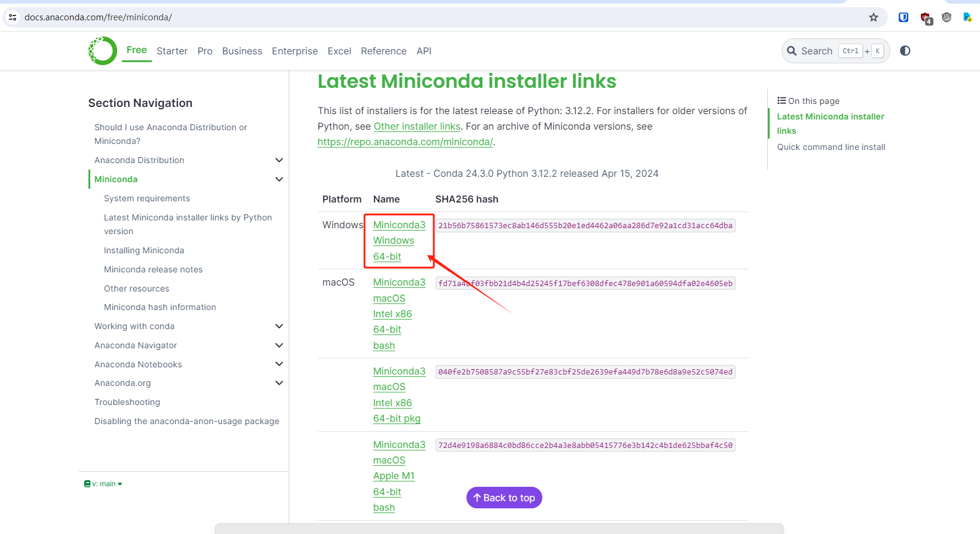Expand the Anaconda Navigator chevron
Viewport: 980px width, 534px height.
(x=279, y=345)
